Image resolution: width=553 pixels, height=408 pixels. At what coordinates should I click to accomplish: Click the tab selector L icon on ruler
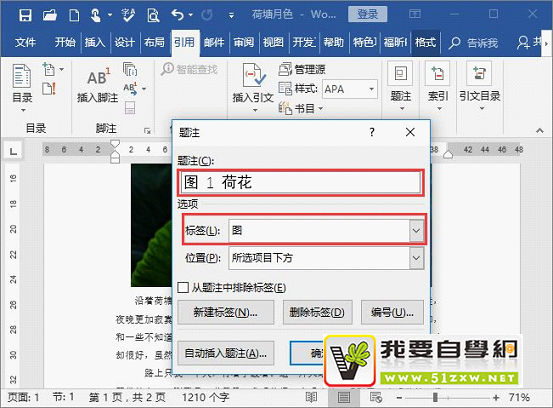(13, 151)
